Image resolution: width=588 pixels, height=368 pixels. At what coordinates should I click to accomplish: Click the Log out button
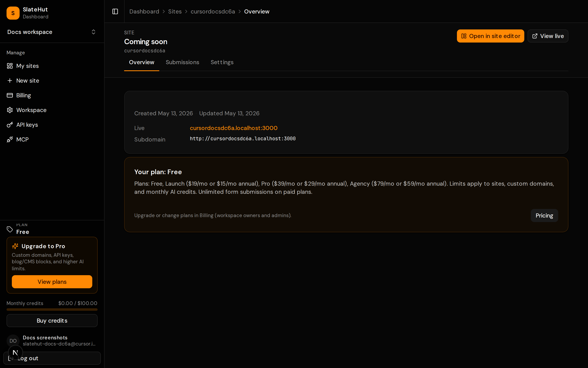tap(52, 358)
